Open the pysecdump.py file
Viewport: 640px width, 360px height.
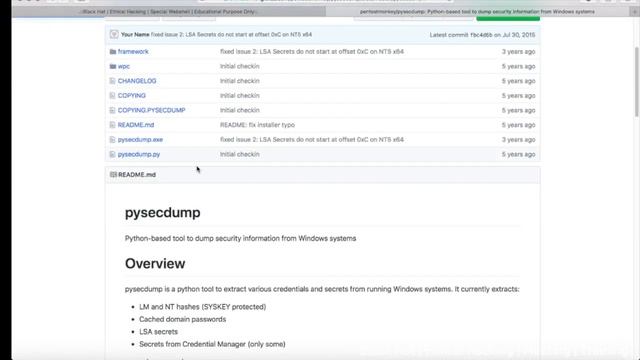click(139, 155)
